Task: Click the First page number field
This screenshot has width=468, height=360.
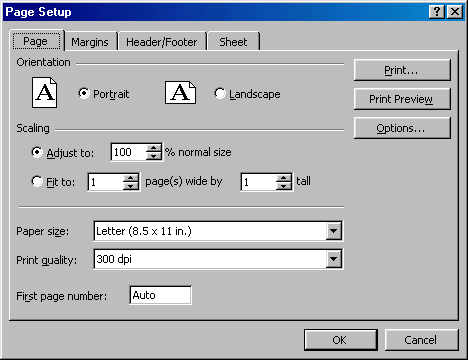Action: (x=160, y=295)
